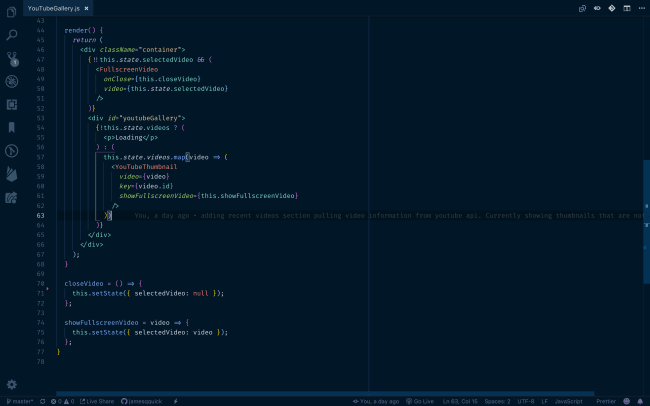Change the UTF-8 encoding selector
This screenshot has width=650, height=406.
pyautogui.click(x=526, y=401)
